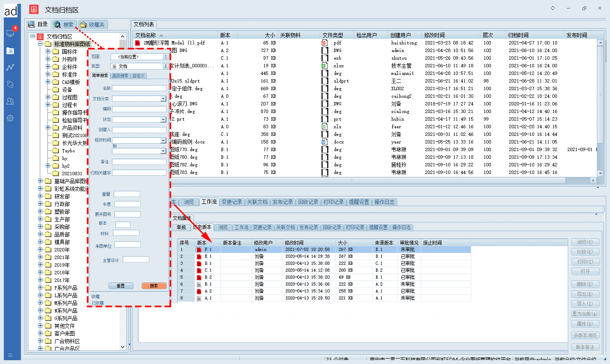The image size is (610, 364).
Task: Click the xls file type icon
Action: click(324, 127)
